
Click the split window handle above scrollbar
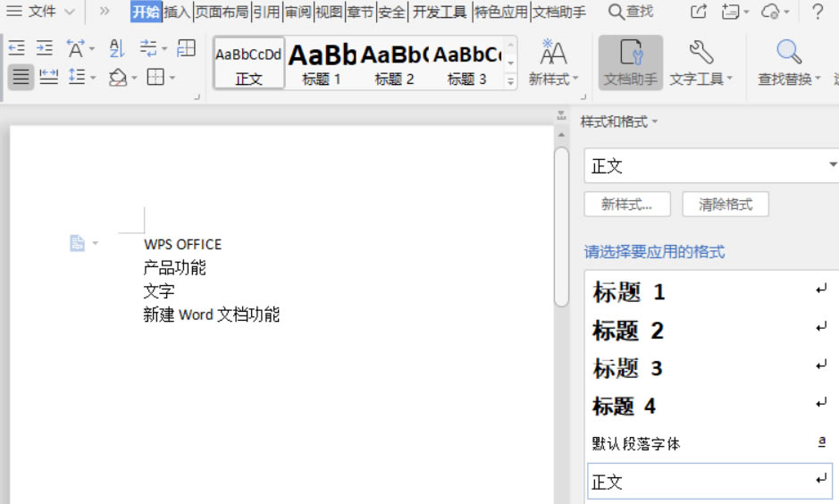pos(561,115)
